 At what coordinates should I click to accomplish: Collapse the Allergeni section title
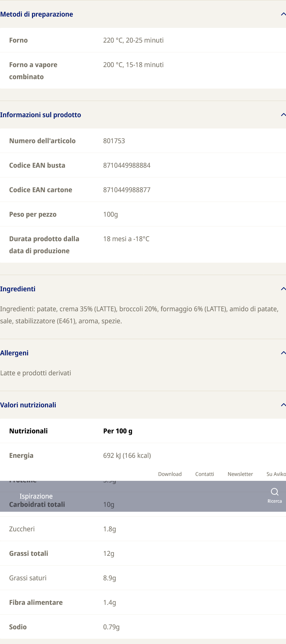14,353
